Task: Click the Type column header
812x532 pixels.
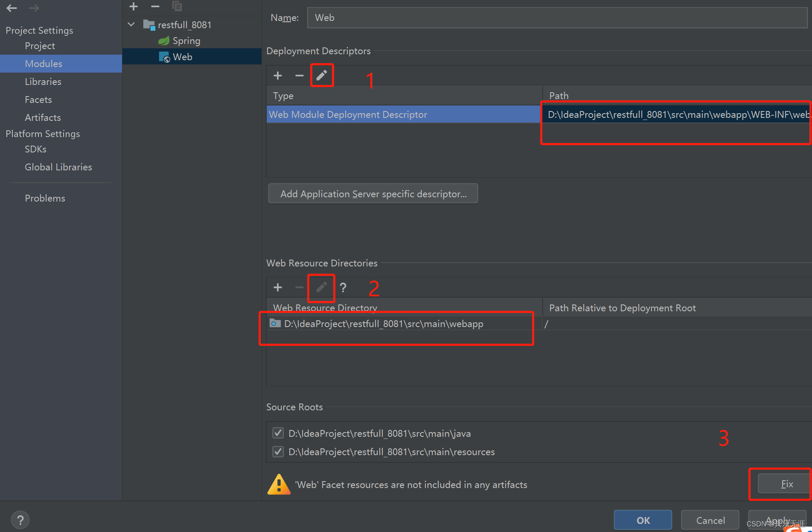Action: 405,96
